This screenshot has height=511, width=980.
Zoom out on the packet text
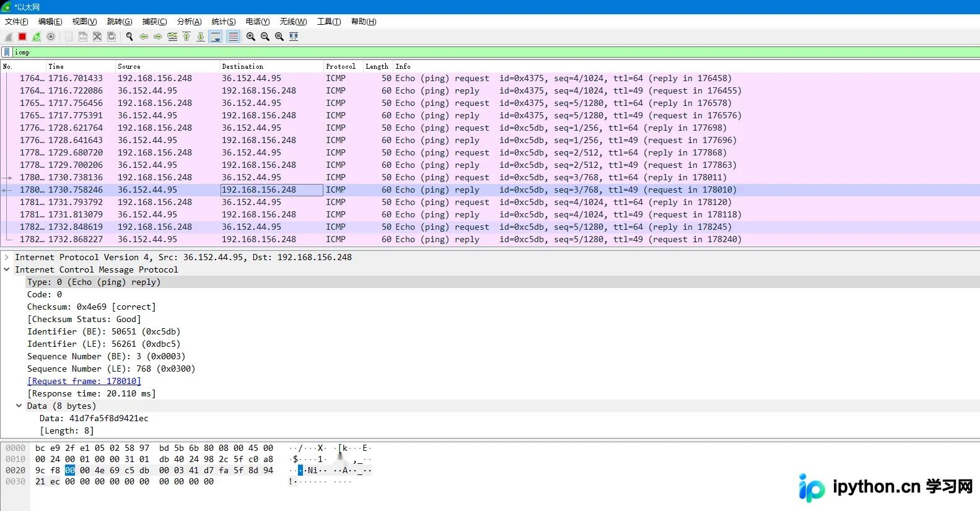click(x=265, y=37)
